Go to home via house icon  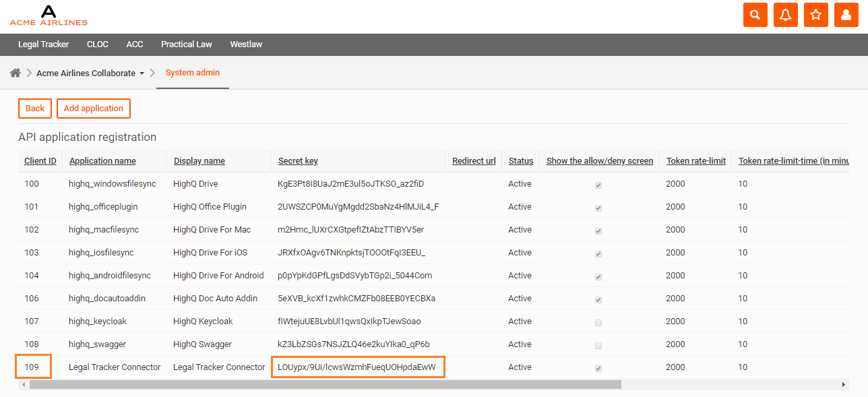pos(15,73)
